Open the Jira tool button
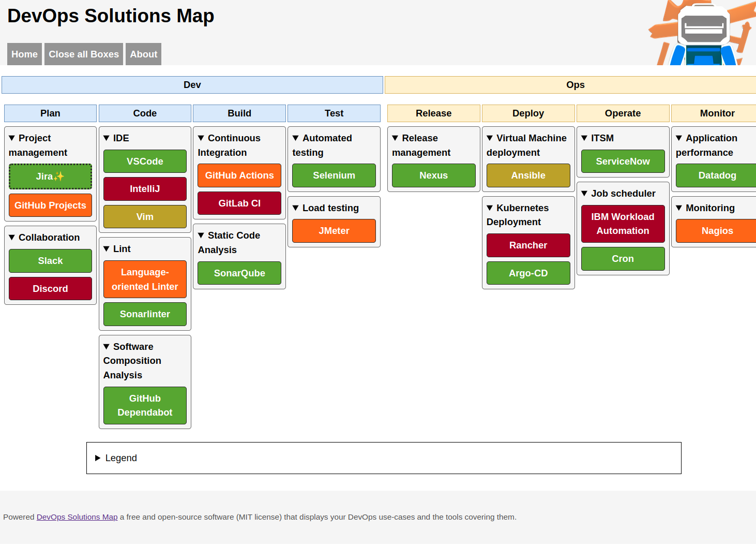The image size is (756, 545). pos(50,176)
